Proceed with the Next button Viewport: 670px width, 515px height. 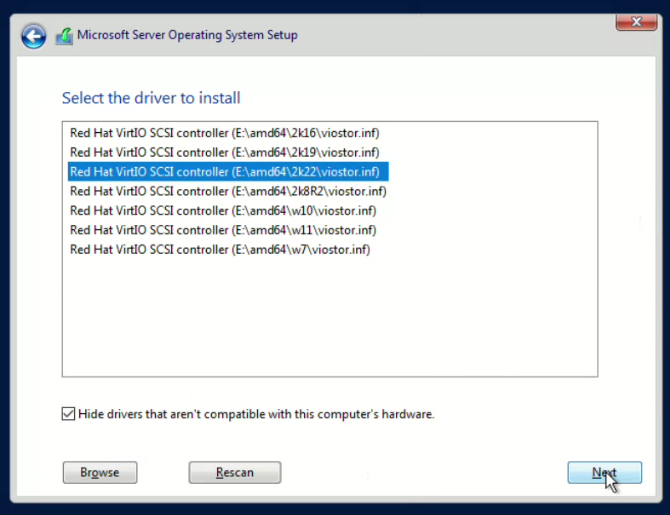click(x=604, y=472)
